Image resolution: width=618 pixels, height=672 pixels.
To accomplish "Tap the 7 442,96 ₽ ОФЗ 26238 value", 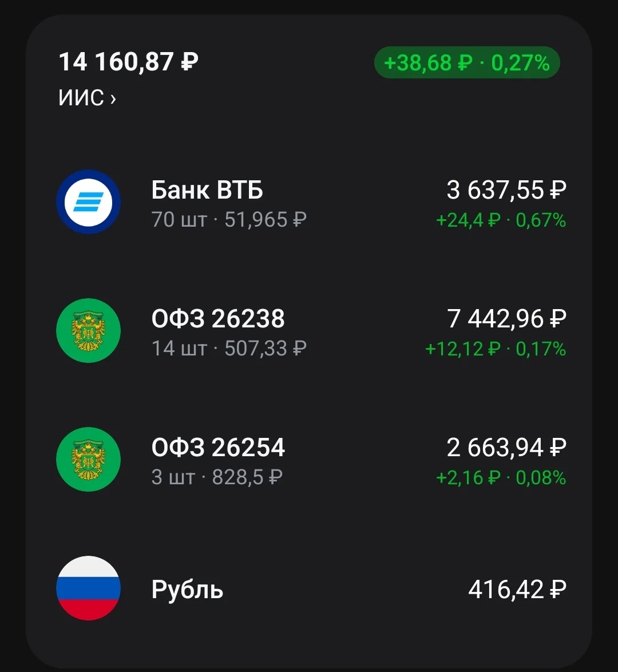I will 506,318.
